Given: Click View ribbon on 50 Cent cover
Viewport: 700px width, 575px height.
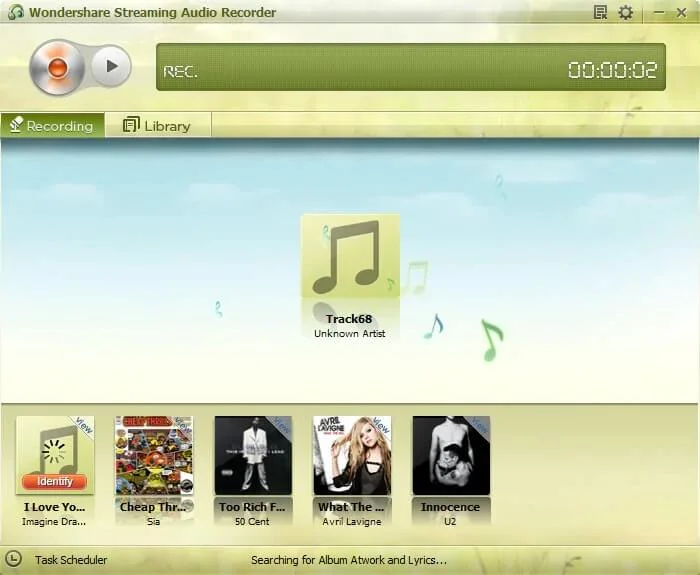Looking at the screenshot, I should click(282, 425).
